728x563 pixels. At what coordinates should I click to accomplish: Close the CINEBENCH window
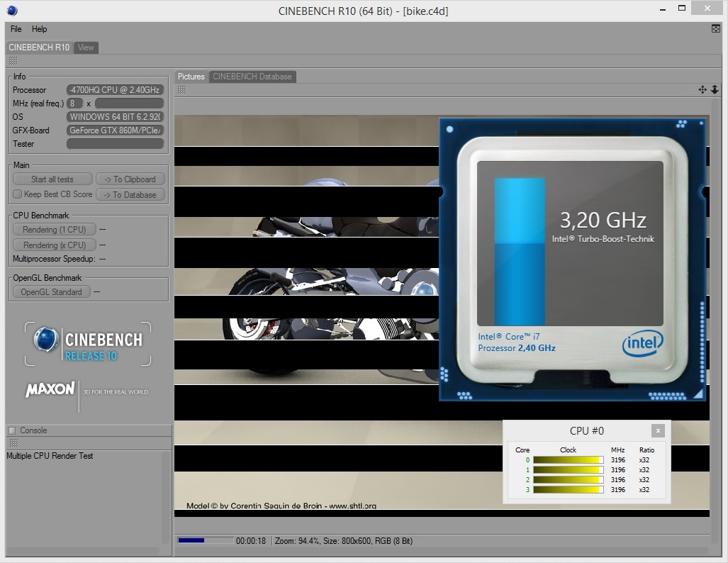pos(707,8)
